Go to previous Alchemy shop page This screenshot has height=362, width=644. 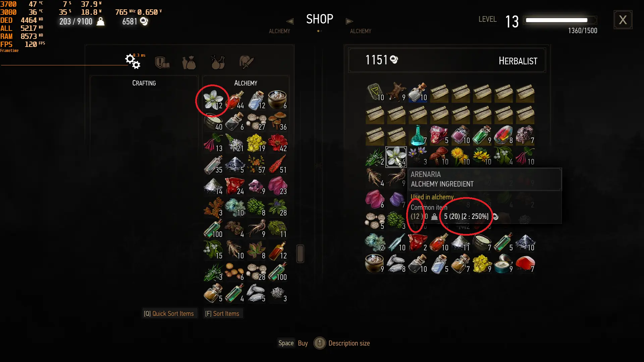[x=290, y=21]
